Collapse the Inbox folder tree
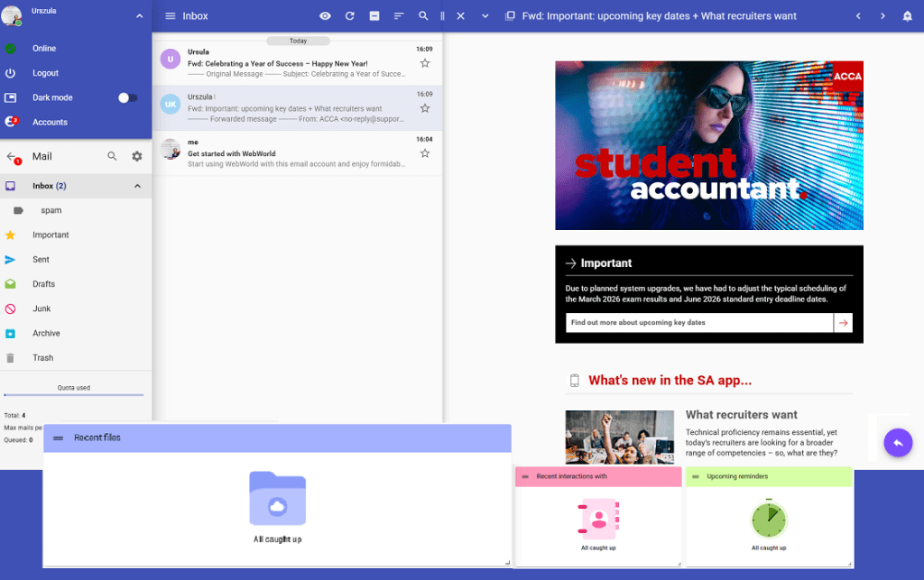Viewport: 924px width, 580px height. [x=137, y=186]
